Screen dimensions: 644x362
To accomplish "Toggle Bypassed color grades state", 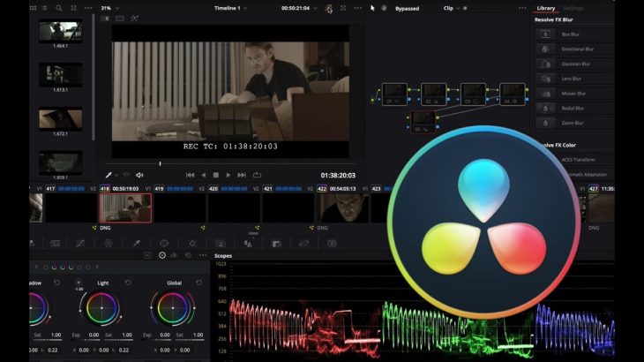I will pyautogui.click(x=407, y=8).
